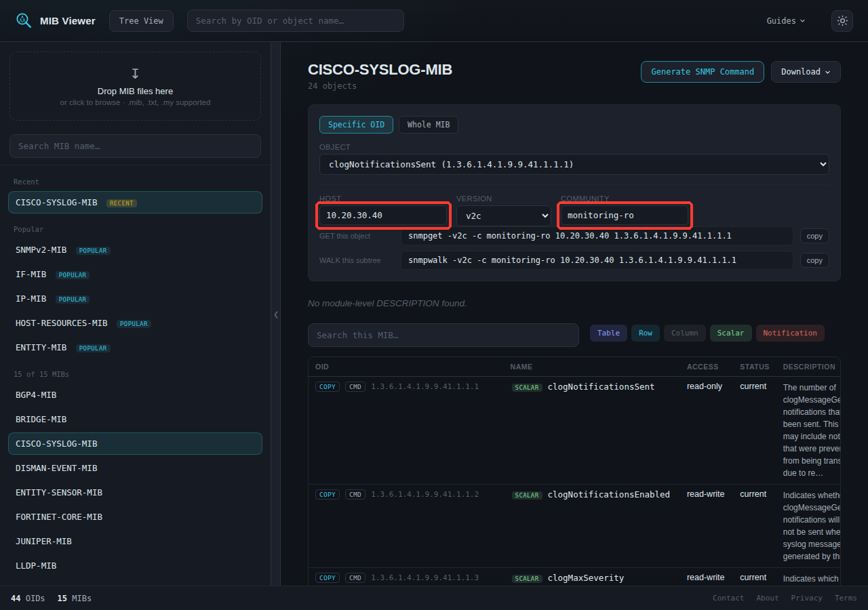Copy the snmpget command
The image size is (868, 610).
[x=814, y=236]
